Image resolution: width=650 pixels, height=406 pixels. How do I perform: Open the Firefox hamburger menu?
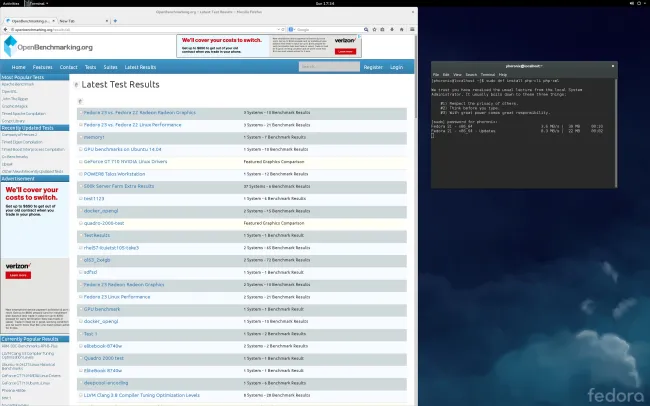[412, 29]
